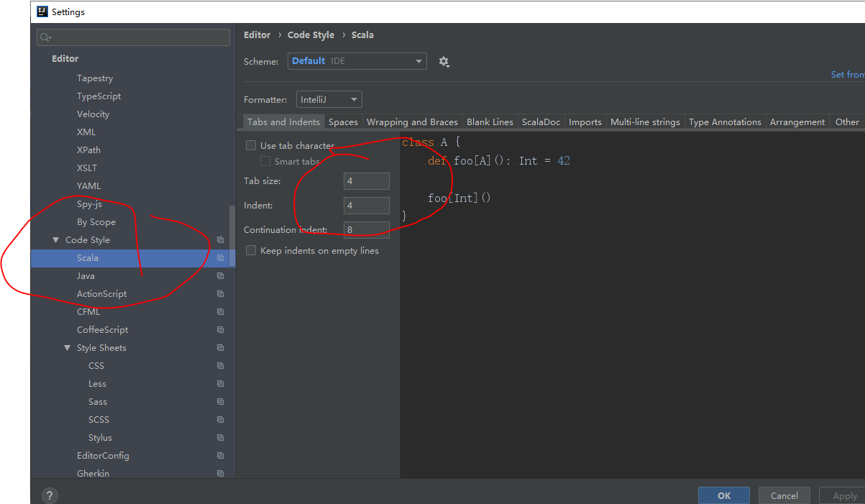The height and width of the screenshot is (504, 865).
Task: Open the Wrapping and Braces tab
Action: point(412,122)
